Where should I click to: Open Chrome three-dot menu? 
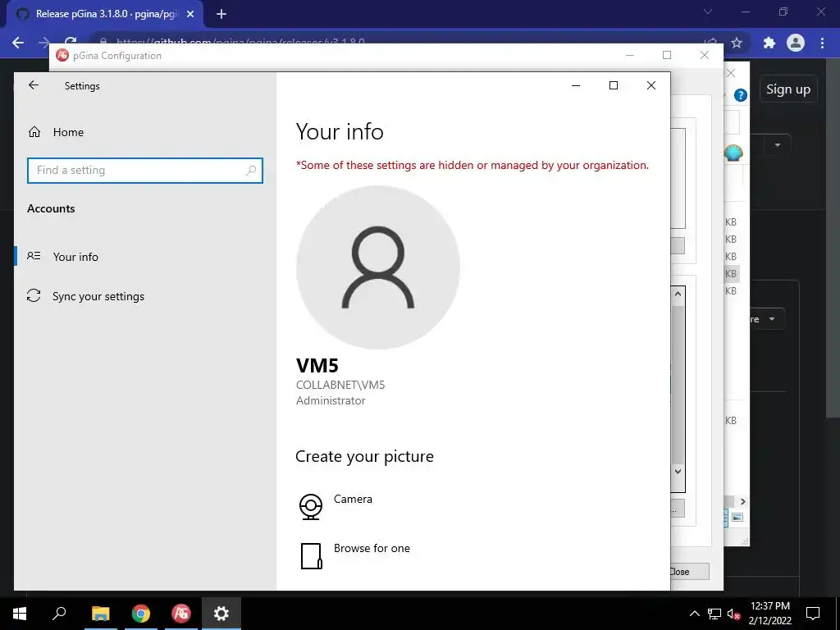pyautogui.click(x=822, y=43)
